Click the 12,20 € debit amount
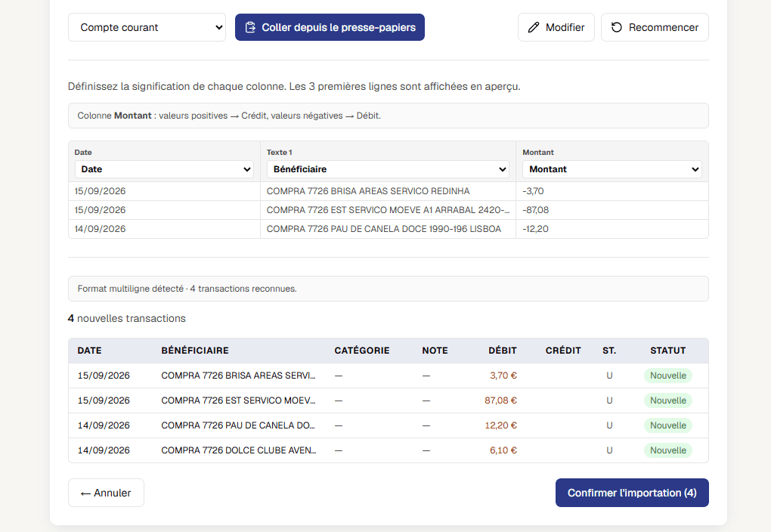 coord(500,425)
